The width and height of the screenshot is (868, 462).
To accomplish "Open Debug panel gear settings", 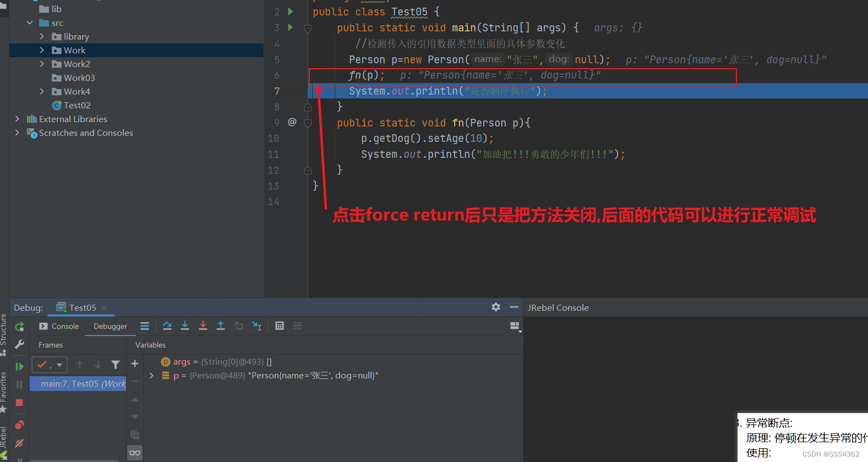I will (x=496, y=307).
